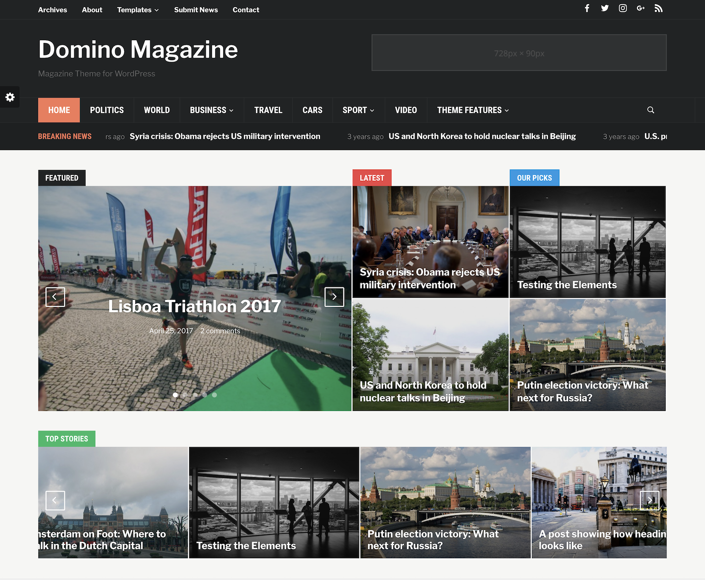
Task: Open the Twitter profile icon
Action: click(x=604, y=8)
